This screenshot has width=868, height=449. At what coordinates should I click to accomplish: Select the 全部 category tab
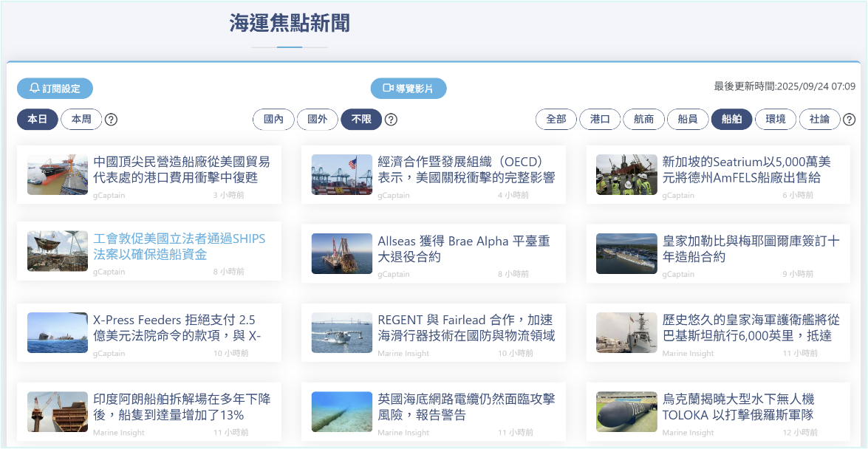click(x=556, y=120)
